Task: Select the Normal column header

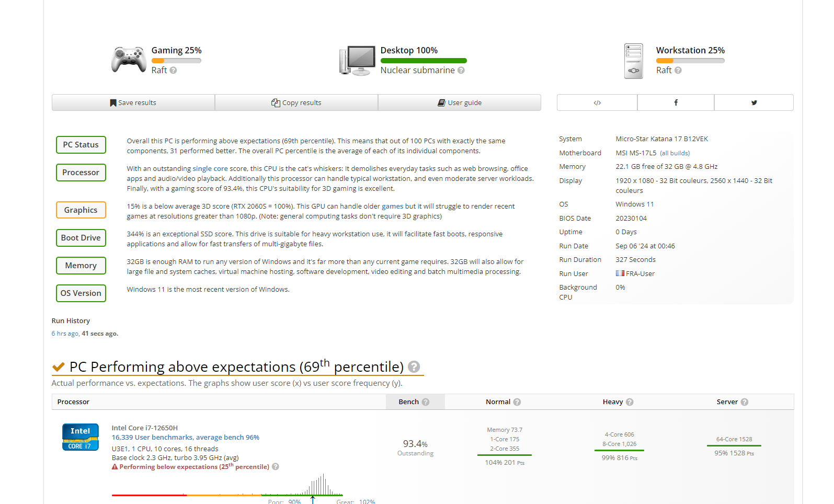Action: pos(503,402)
